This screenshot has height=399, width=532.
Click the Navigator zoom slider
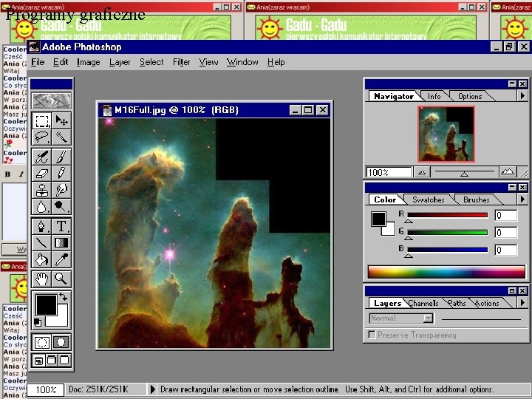465,172
